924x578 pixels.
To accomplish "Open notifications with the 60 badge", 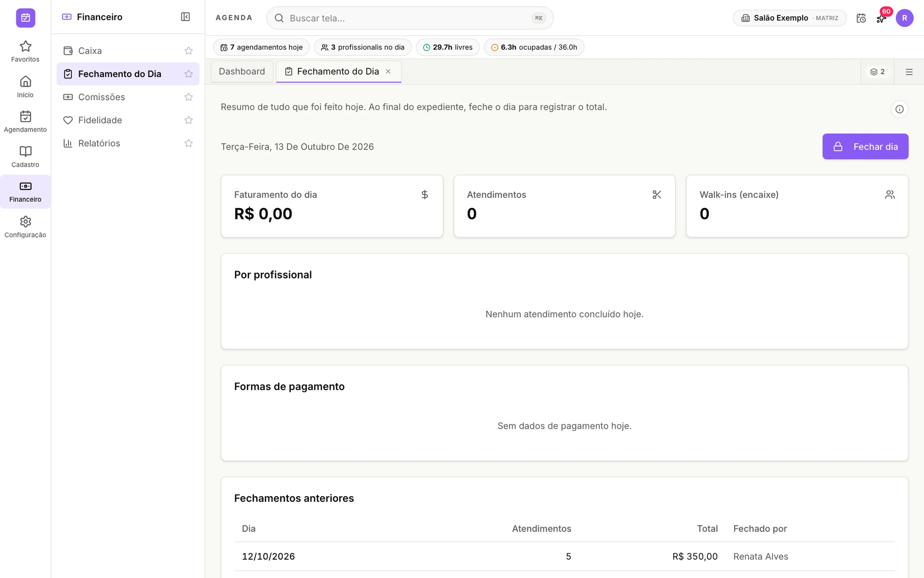I will (x=882, y=18).
